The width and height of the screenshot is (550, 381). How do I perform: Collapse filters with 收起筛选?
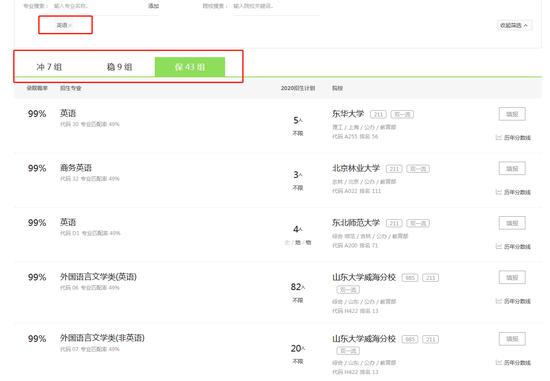514,25
